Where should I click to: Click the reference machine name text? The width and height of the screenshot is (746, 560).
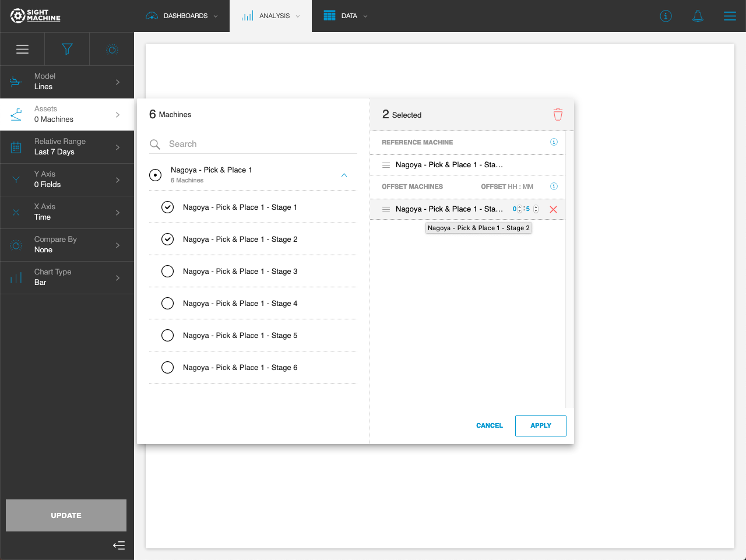click(x=449, y=165)
